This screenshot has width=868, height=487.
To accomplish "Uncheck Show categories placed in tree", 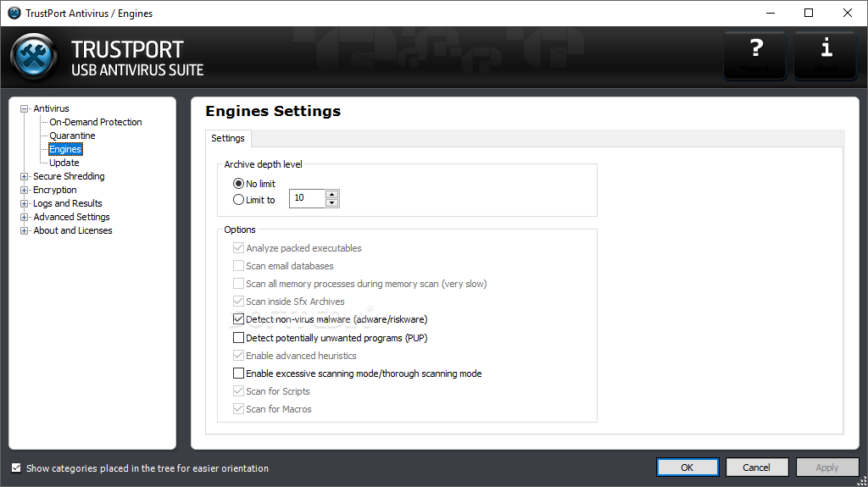I will pos(17,468).
